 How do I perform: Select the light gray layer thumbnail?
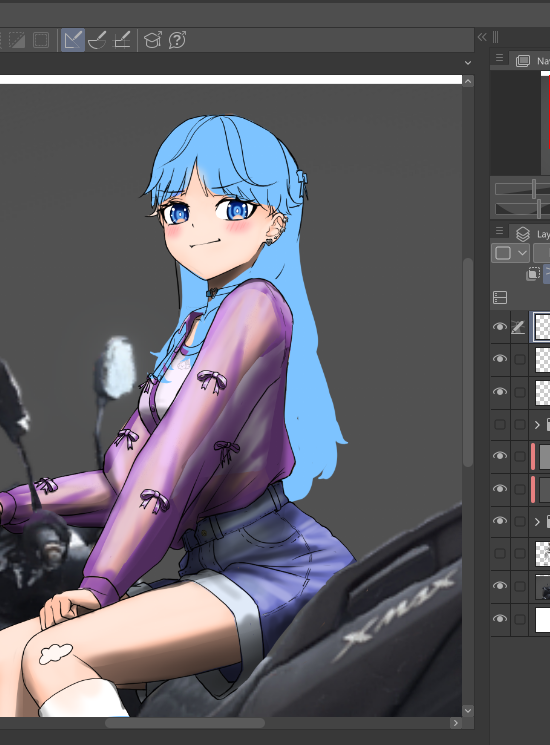click(x=544, y=456)
